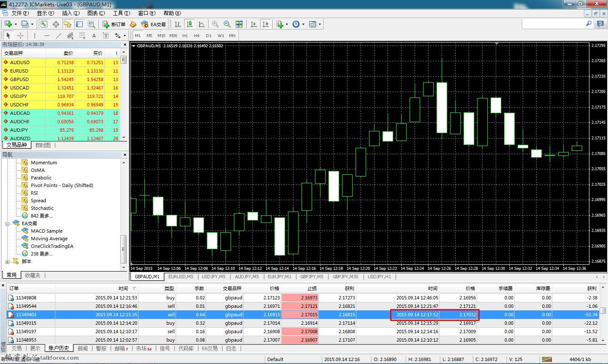This screenshot has width=608, height=364.
Task: Set timeframe to H1
Action: (x=185, y=35)
